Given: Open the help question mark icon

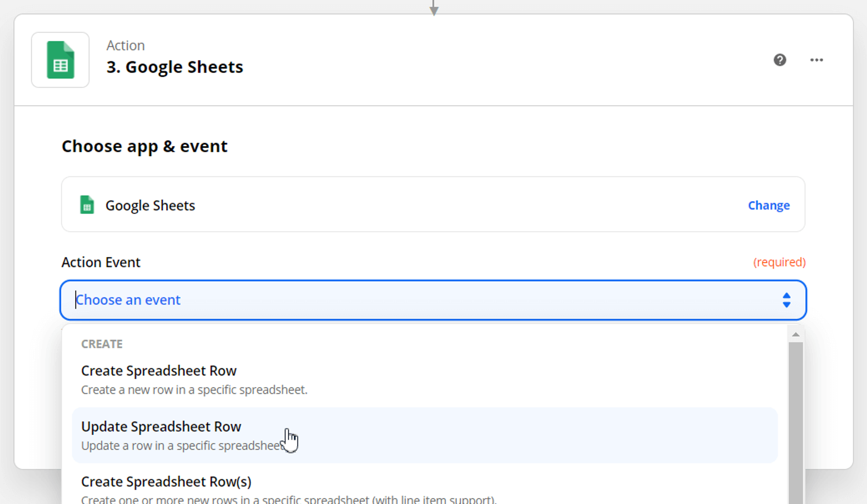Looking at the screenshot, I should coord(780,60).
